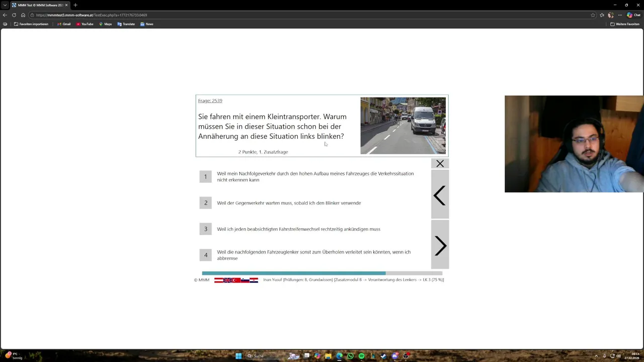Open Copilot Chat button
The height and width of the screenshot is (362, 644).
633,15
